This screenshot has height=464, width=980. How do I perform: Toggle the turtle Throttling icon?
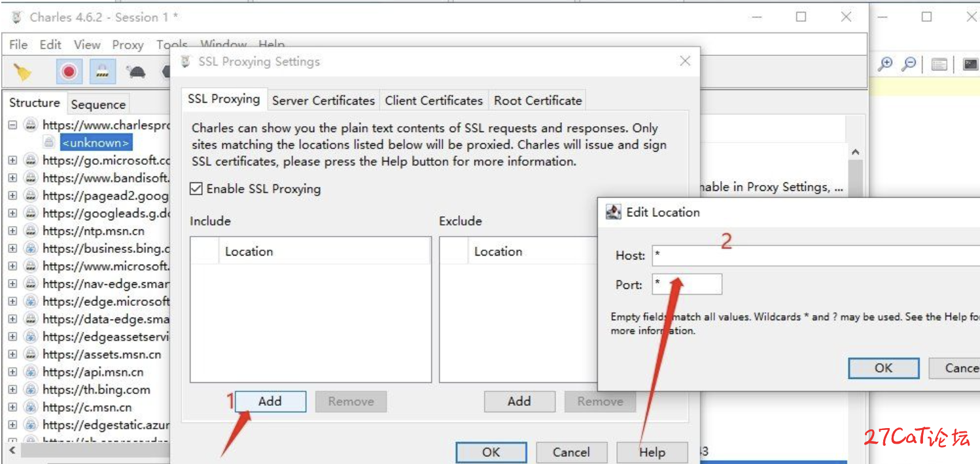[136, 72]
